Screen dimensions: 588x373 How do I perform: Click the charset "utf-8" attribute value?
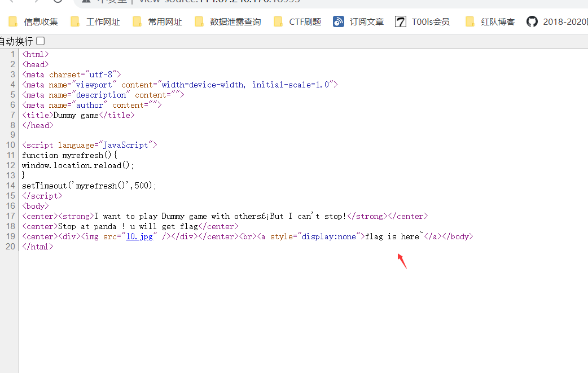tap(101, 74)
